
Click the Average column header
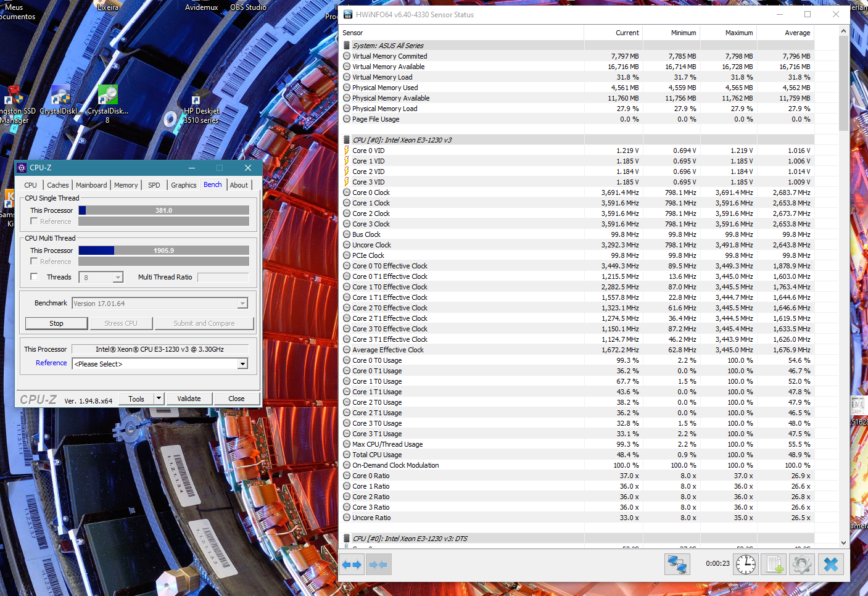785,33
